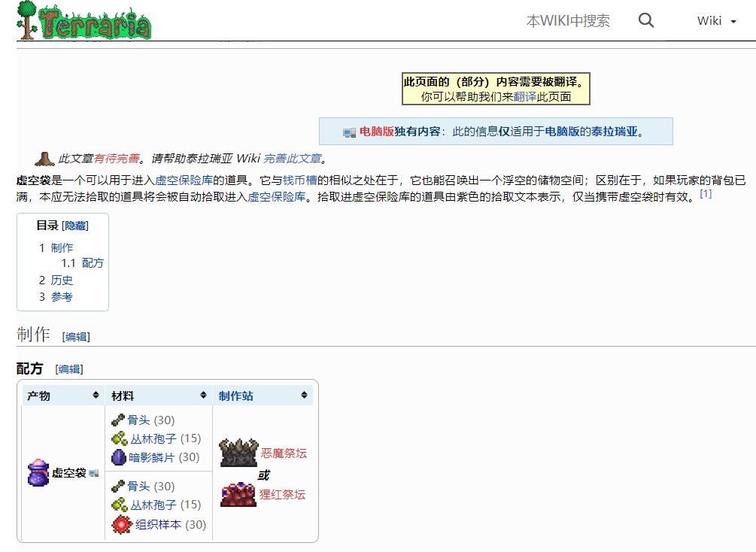Screen dimensions: 756x552
Task: Open the 组织样本 link
Action: click(x=158, y=524)
